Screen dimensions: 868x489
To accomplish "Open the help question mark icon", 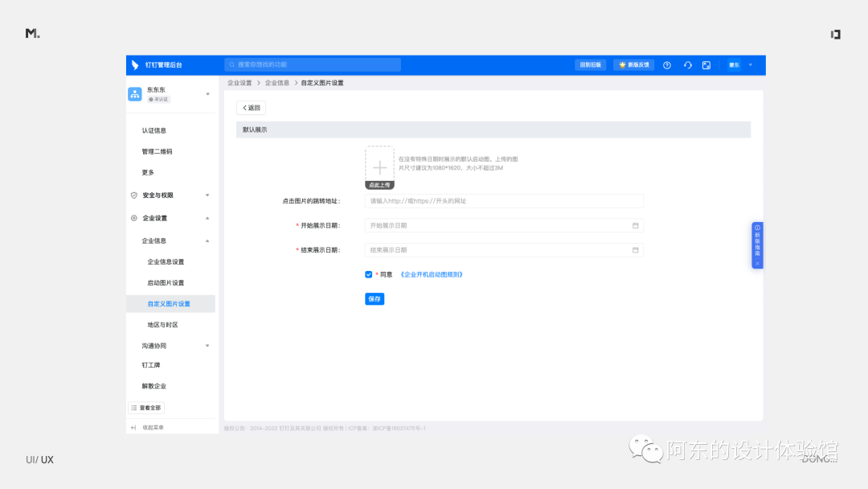I will click(667, 65).
